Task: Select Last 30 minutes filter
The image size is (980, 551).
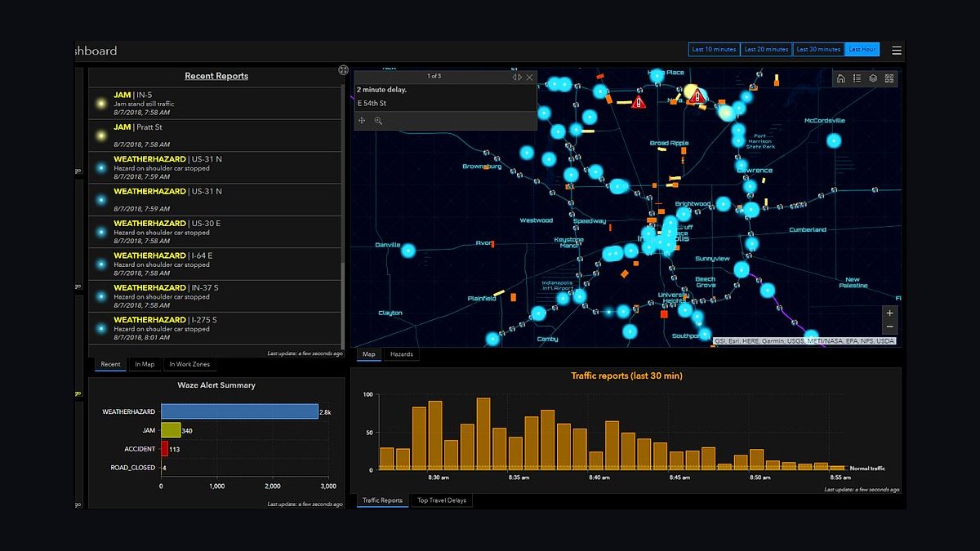Action: point(818,50)
